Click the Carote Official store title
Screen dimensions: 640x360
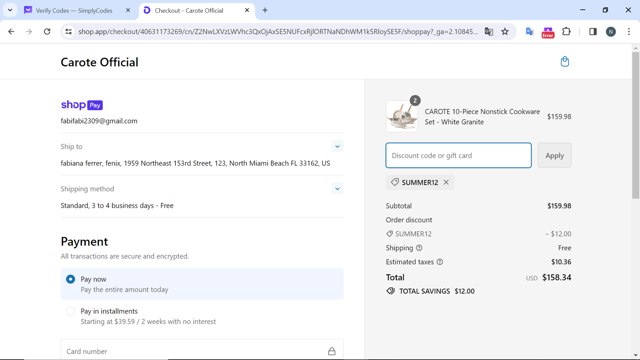pyautogui.click(x=100, y=62)
